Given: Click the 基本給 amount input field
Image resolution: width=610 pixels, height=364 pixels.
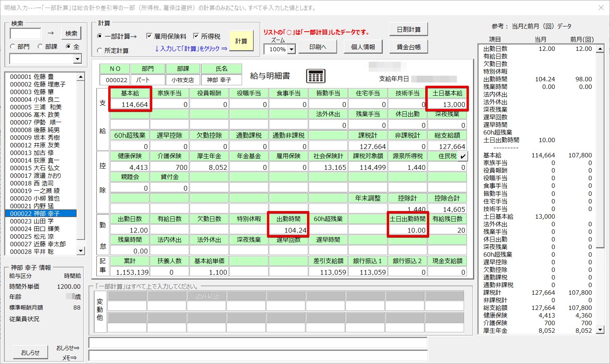Looking at the screenshot, I should point(130,105).
